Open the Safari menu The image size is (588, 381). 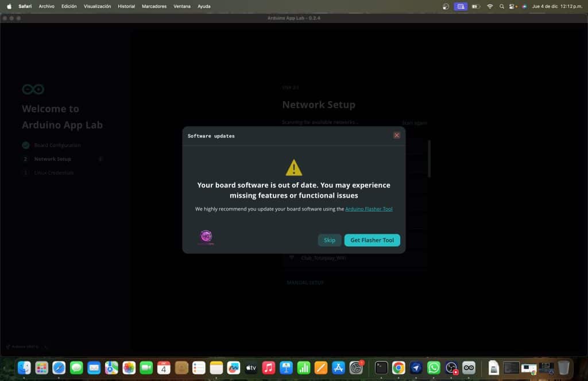pyautogui.click(x=25, y=6)
